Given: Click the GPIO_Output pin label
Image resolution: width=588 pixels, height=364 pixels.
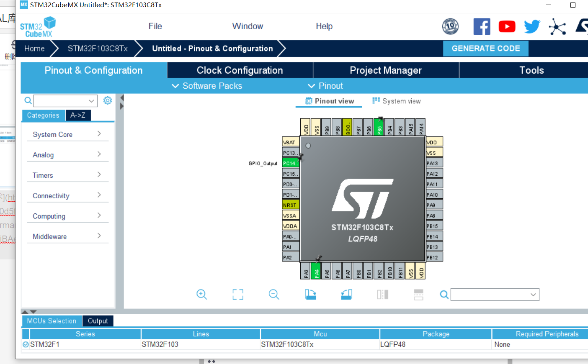Looking at the screenshot, I should tap(263, 164).
